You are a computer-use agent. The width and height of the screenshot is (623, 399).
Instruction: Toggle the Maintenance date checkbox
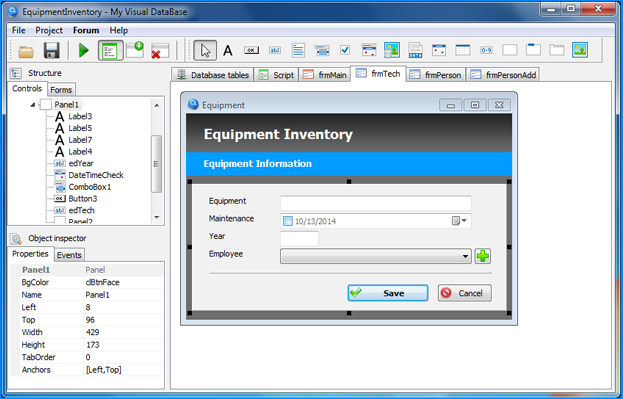(x=288, y=221)
